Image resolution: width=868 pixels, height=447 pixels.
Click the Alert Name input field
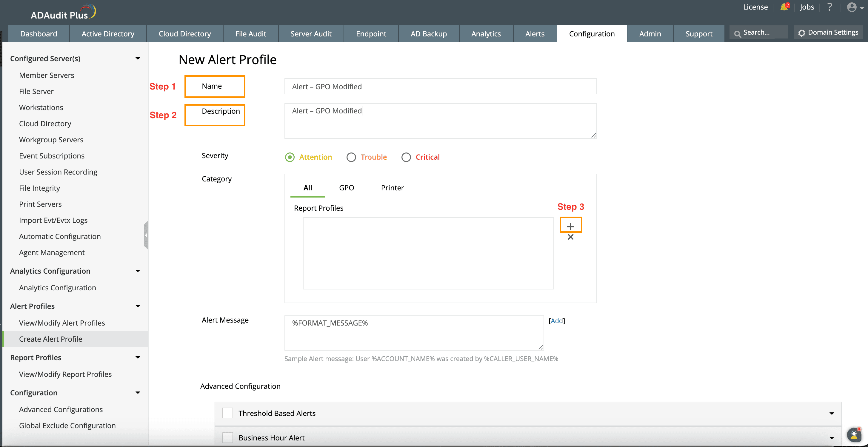point(440,87)
